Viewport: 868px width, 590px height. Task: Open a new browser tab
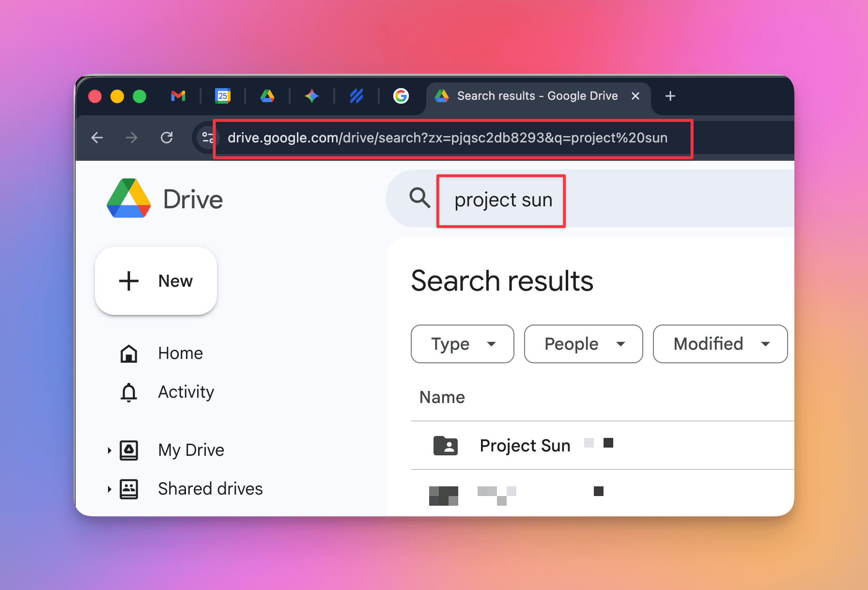pyautogui.click(x=670, y=96)
